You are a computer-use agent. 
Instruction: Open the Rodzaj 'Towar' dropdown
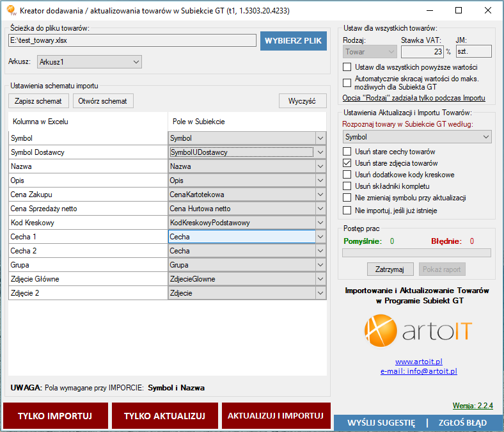tap(370, 51)
